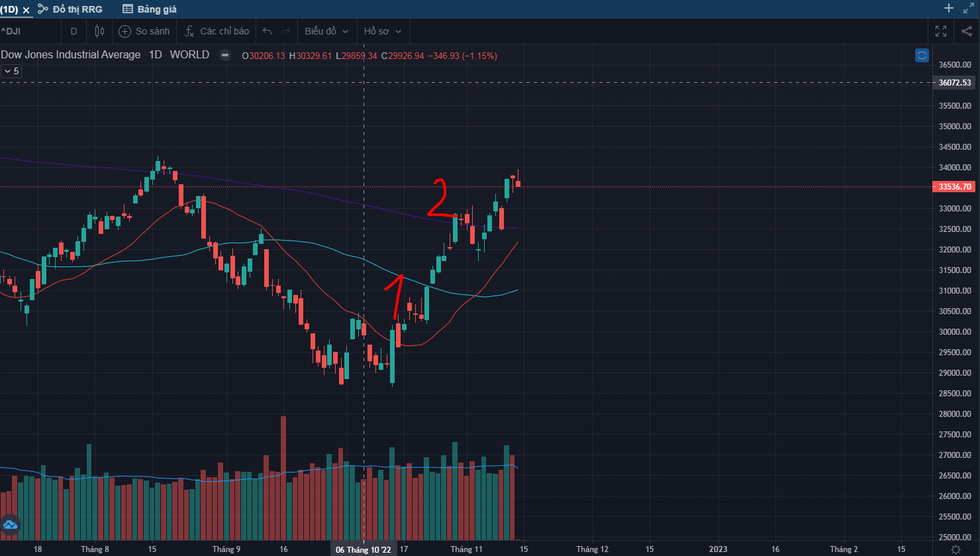Click the ^DJI symbol search field
980x556 pixels.
tap(30, 31)
